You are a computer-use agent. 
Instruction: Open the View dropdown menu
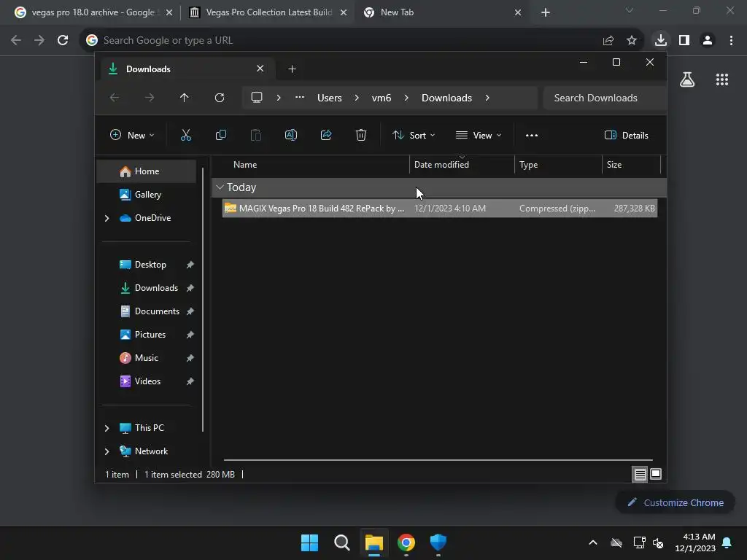(479, 135)
